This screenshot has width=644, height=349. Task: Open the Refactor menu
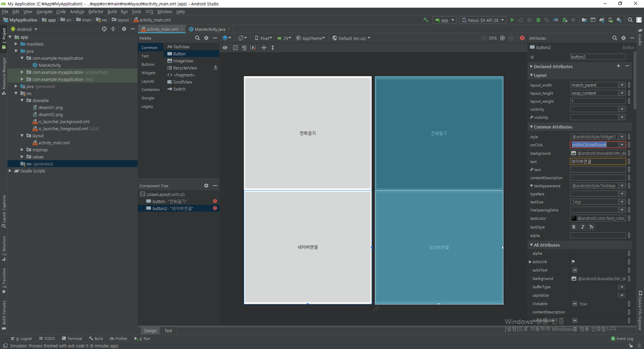(96, 11)
